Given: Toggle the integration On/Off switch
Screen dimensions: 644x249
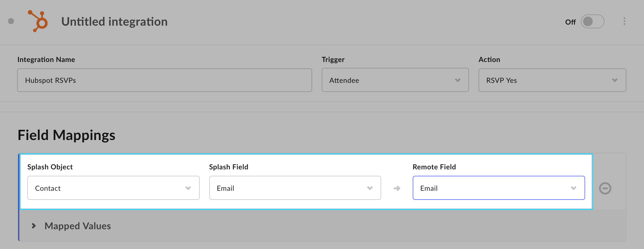Looking at the screenshot, I should point(592,21).
